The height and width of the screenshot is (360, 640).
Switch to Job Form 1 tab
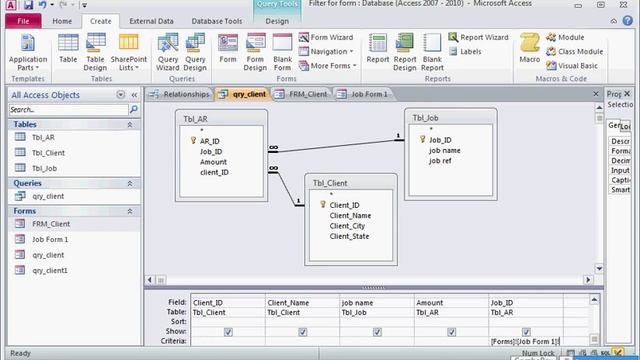(363, 94)
